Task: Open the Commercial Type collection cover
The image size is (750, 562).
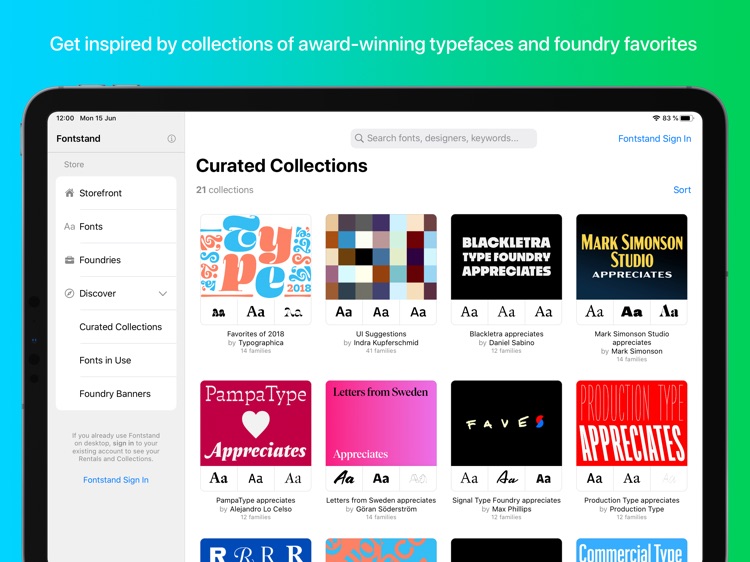Action: (x=631, y=550)
